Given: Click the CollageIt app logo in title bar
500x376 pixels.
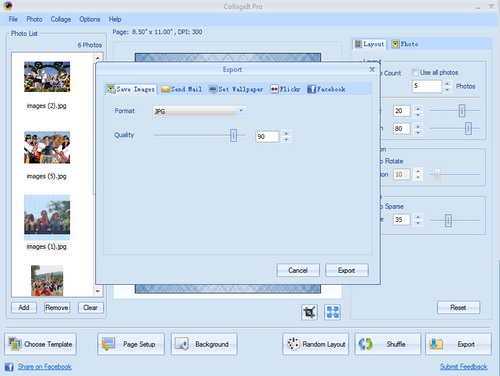Looking at the screenshot, I should (7, 5).
